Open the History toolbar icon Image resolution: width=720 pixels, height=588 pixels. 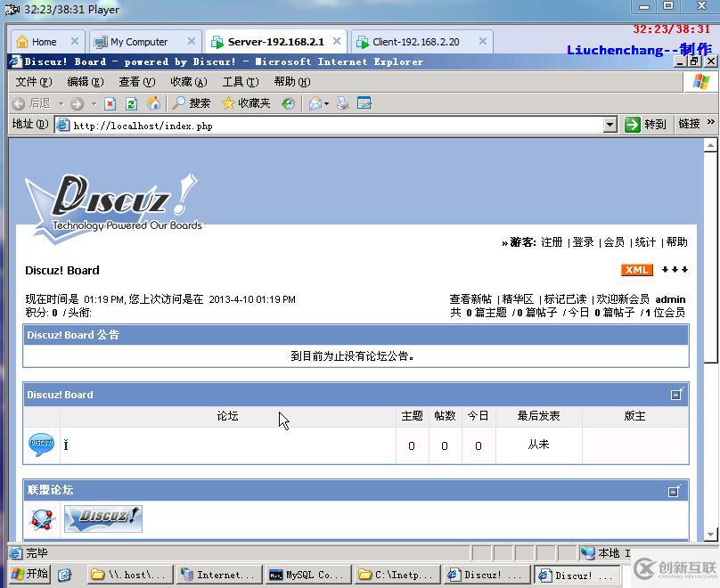288,103
